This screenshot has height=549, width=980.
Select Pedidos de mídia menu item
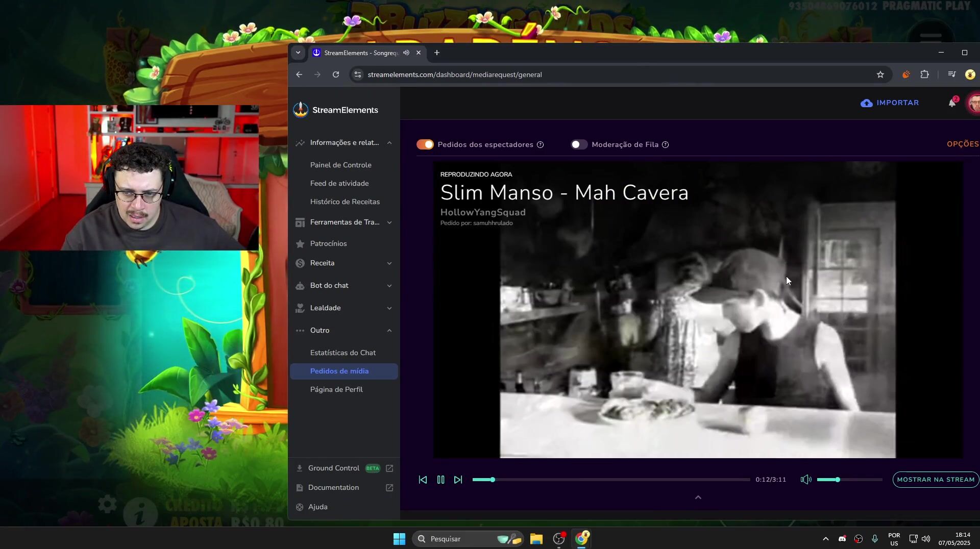[x=344, y=371]
